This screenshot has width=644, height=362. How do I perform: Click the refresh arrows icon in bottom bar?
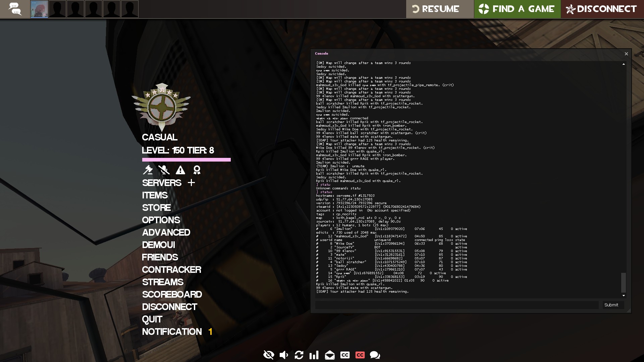tap(299, 355)
